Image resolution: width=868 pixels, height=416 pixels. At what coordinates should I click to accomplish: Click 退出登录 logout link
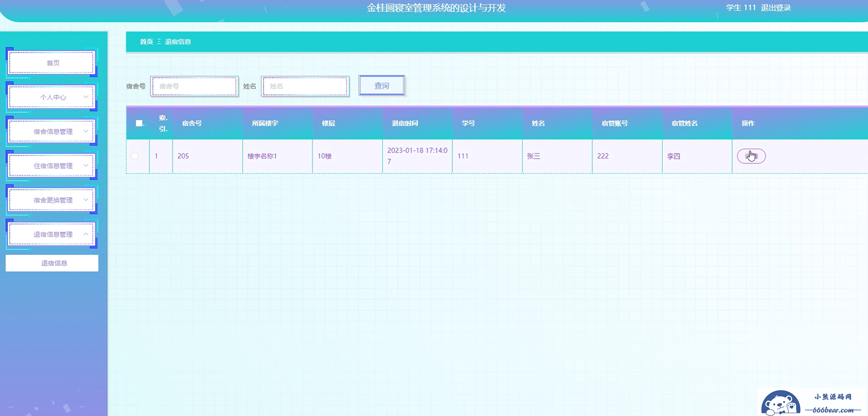pyautogui.click(x=776, y=8)
